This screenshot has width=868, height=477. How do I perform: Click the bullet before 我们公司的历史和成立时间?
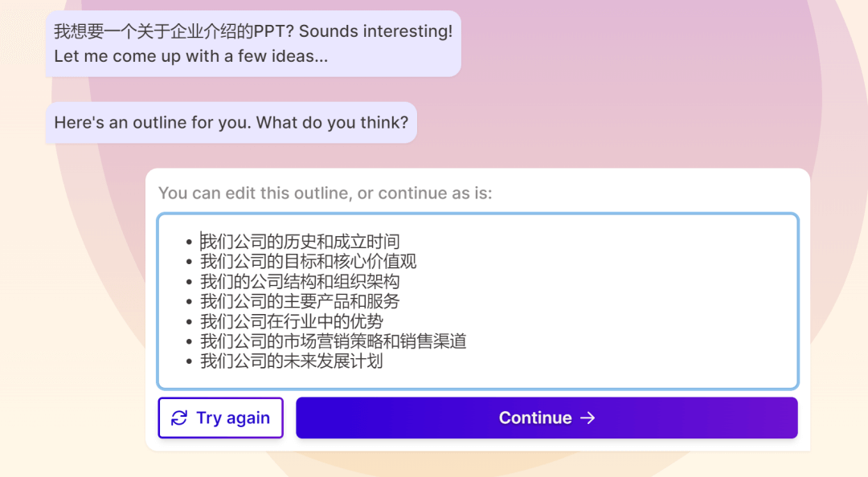click(x=189, y=242)
